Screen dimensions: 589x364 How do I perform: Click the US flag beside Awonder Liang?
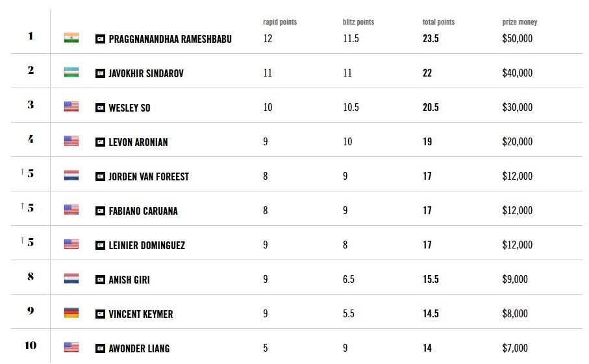(71, 347)
